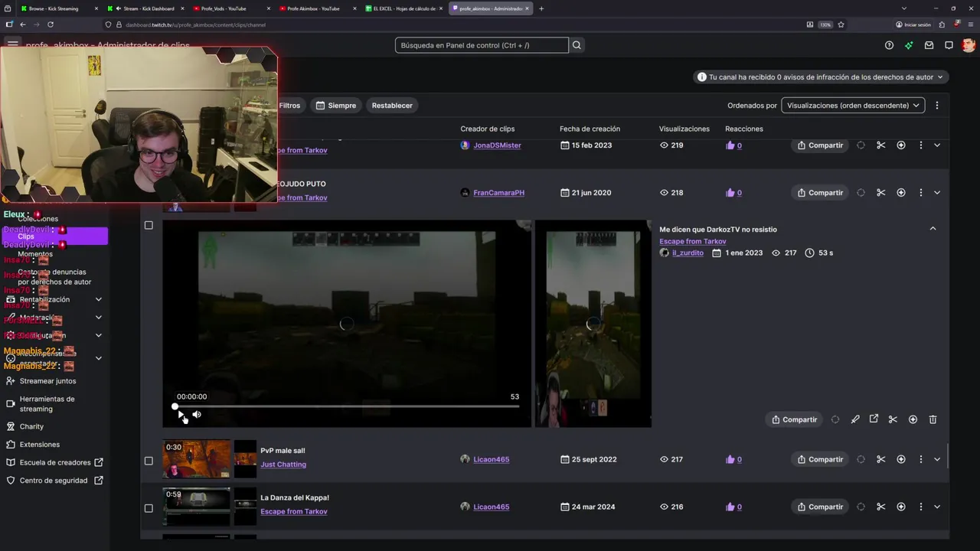Collapse the expanded DarkozTV clip details

(933, 229)
